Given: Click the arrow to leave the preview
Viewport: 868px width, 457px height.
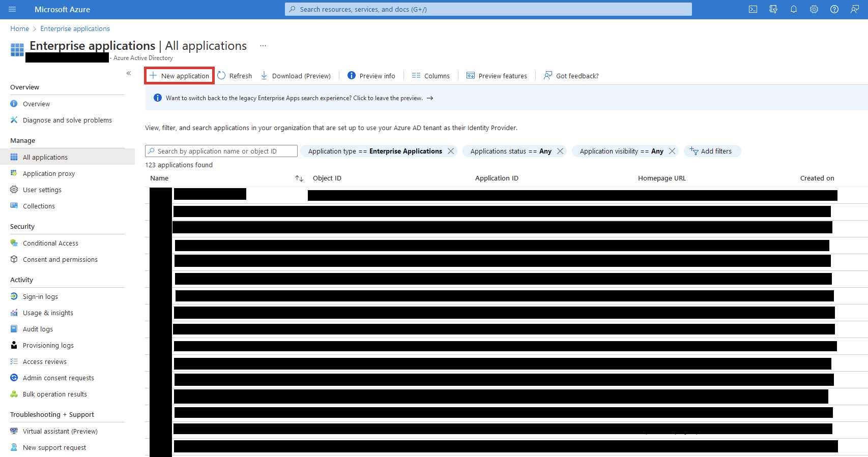Looking at the screenshot, I should point(430,98).
